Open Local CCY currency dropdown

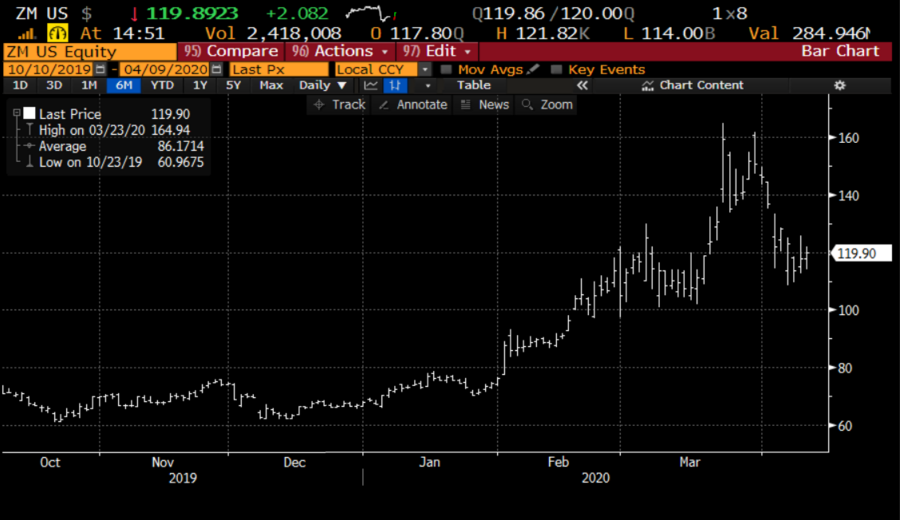424,69
